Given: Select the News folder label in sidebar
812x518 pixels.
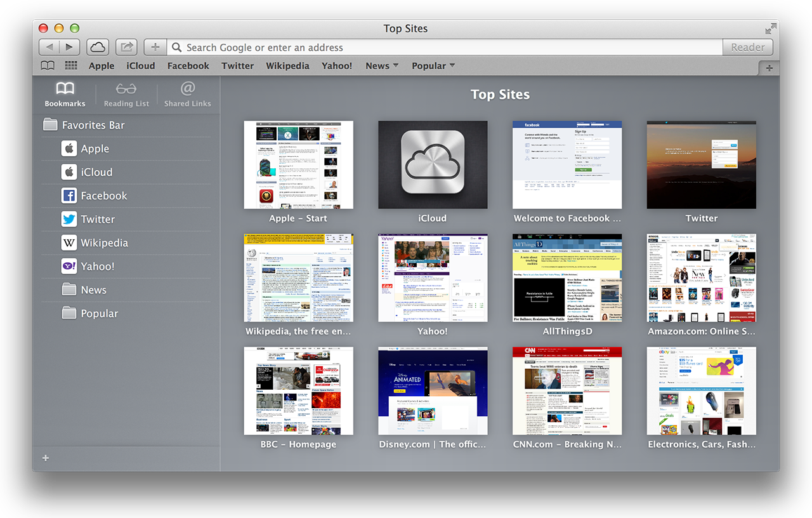Looking at the screenshot, I should (94, 289).
